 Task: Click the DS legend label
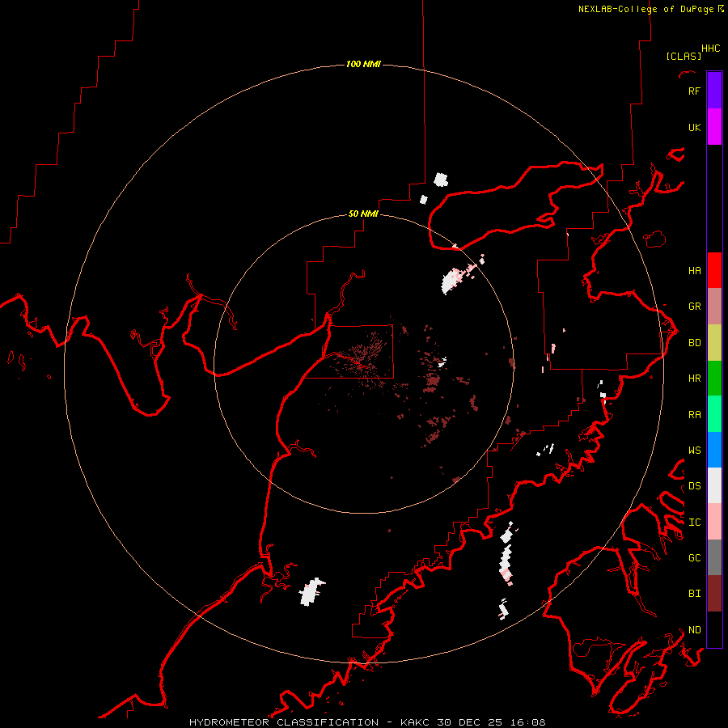(694, 485)
